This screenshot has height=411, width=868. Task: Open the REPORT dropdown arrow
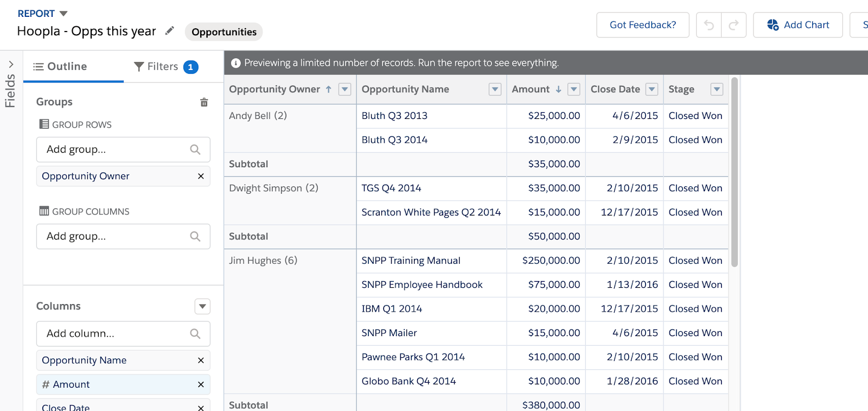coord(63,14)
